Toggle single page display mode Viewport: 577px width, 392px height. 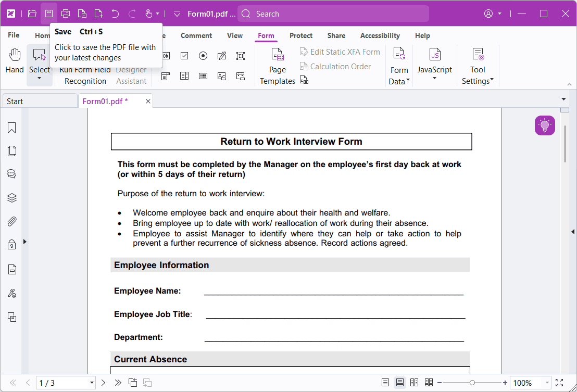pos(385,382)
